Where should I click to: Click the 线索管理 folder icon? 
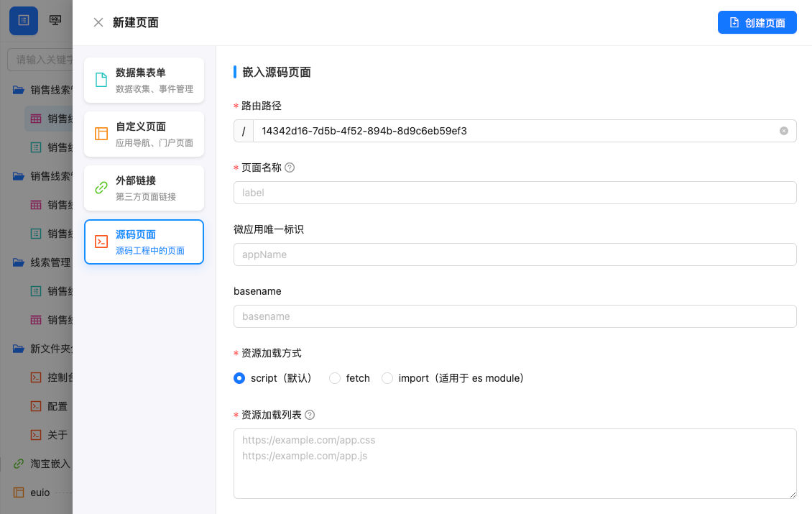click(19, 262)
